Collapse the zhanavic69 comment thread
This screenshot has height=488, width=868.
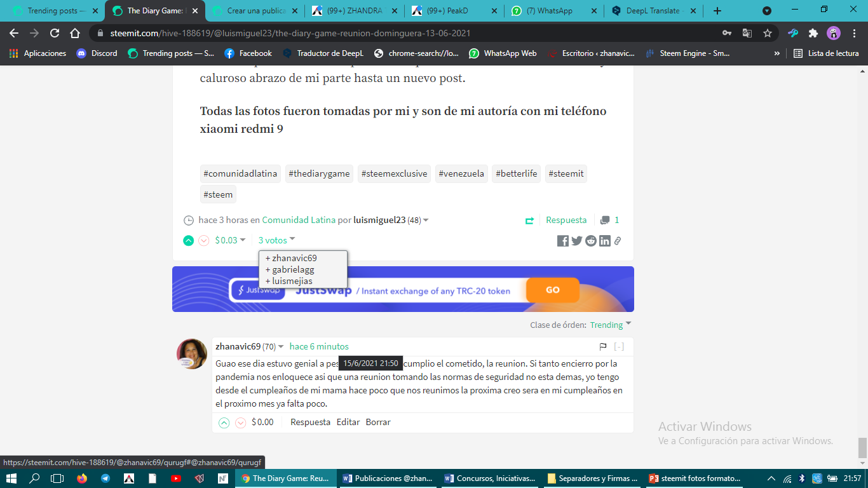(x=619, y=346)
